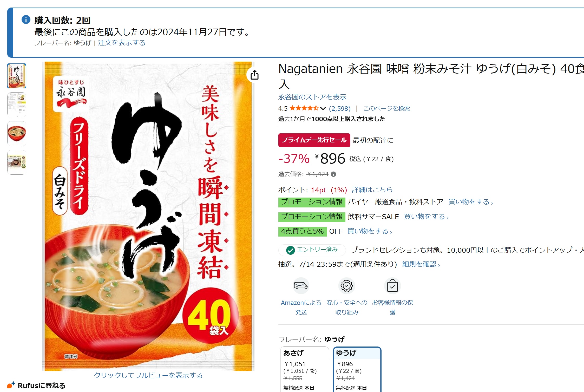Open the 2,598 reviews count link
This screenshot has height=392, width=584.
point(340,108)
